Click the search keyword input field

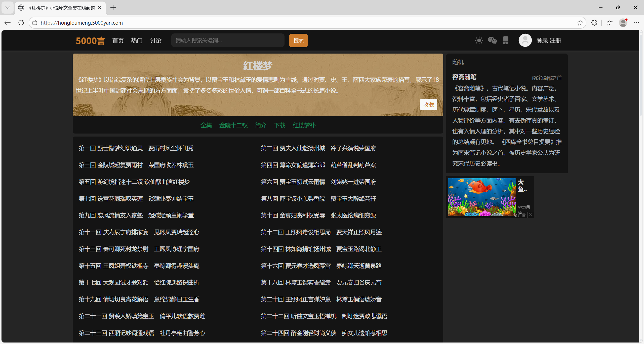click(228, 40)
